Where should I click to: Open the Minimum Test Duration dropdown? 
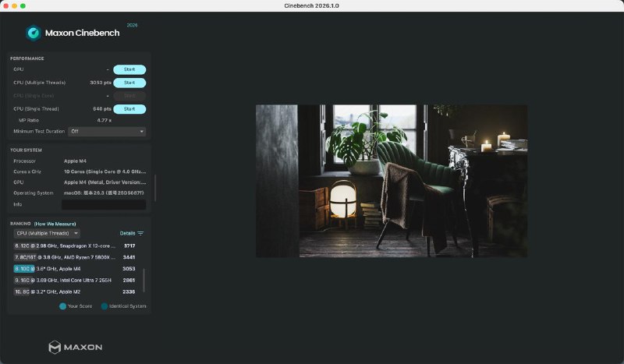(x=107, y=131)
